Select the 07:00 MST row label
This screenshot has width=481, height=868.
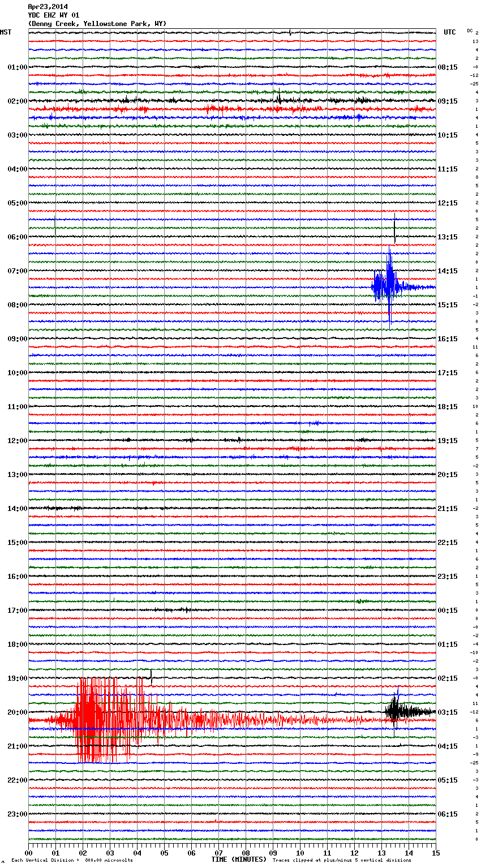[x=18, y=271]
